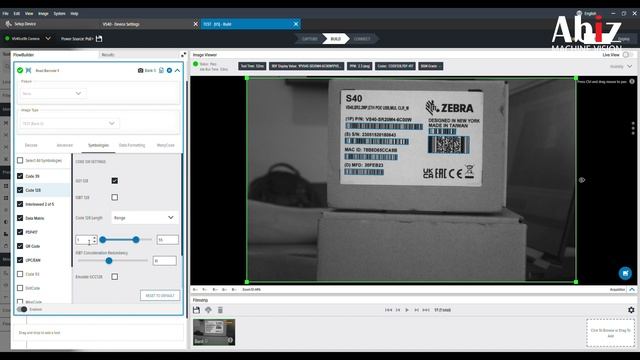This screenshot has width=640, height=360.
Task: Click the save icon beside Power Source
Action: [x=99, y=38]
